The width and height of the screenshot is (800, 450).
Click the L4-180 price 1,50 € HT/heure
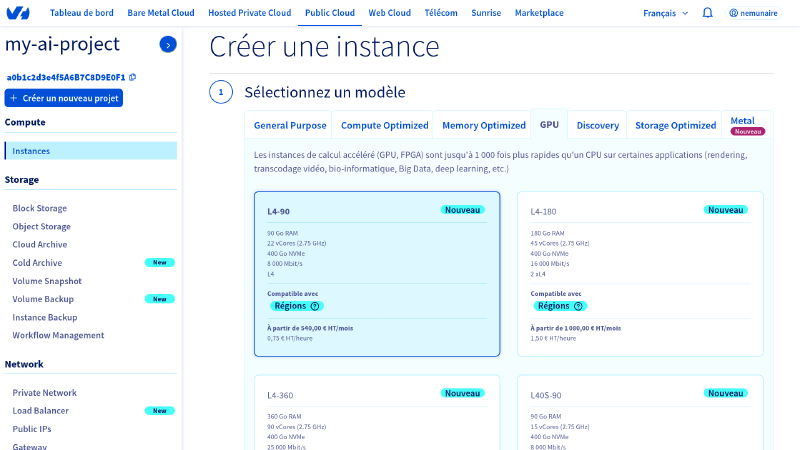[x=553, y=338]
